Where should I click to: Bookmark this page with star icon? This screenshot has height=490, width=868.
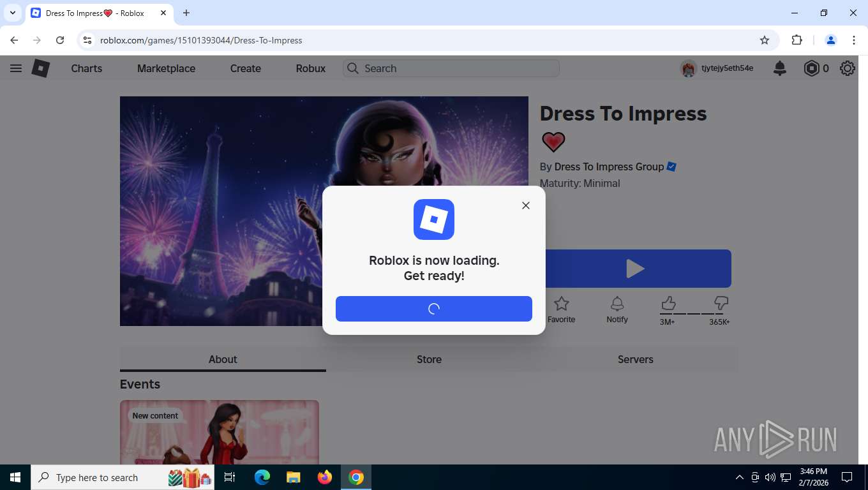(765, 40)
